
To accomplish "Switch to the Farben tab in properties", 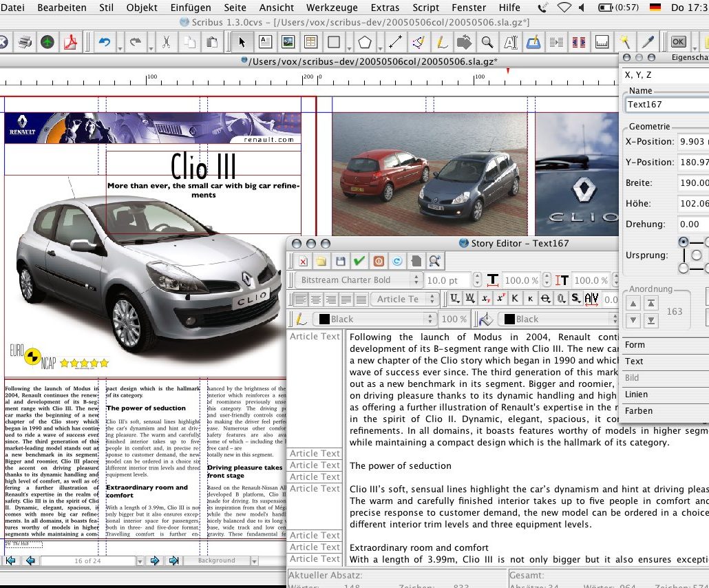I will point(665,410).
